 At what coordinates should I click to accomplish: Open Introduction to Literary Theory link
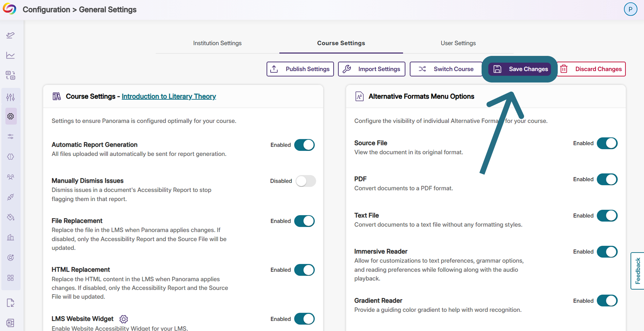[169, 96]
